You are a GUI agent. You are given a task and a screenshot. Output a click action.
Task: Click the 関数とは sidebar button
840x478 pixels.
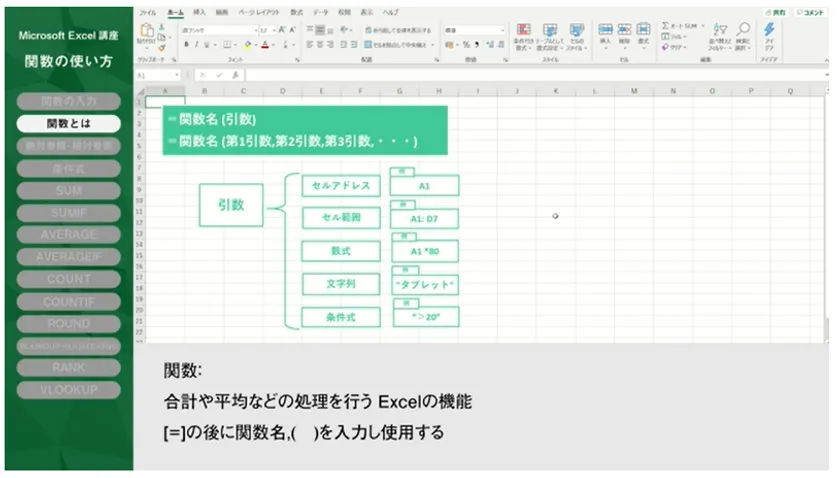[x=69, y=124]
